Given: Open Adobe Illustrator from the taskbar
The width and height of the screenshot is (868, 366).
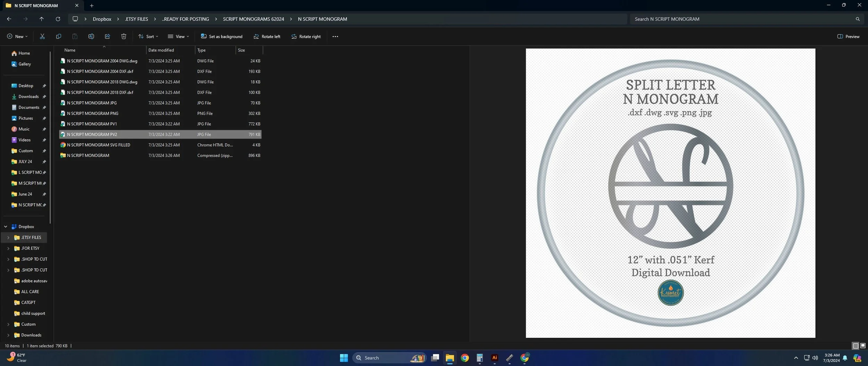Looking at the screenshot, I should tap(494, 358).
